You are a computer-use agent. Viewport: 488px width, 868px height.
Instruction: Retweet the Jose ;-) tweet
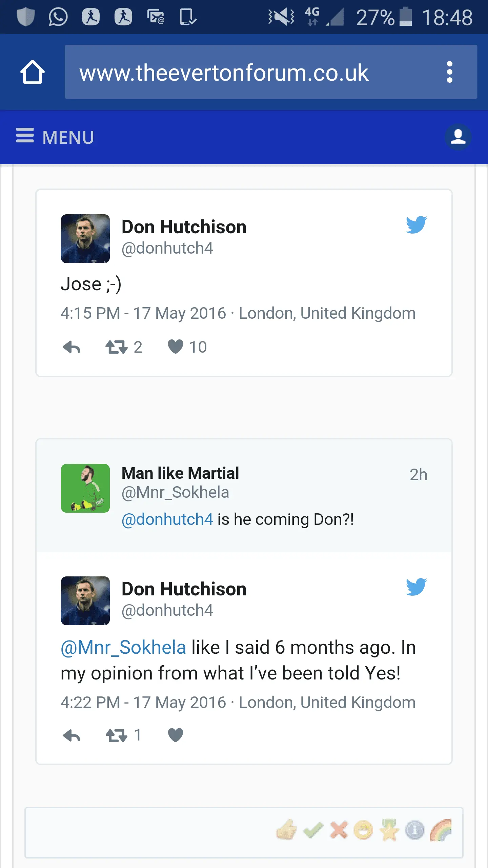pyautogui.click(x=117, y=347)
